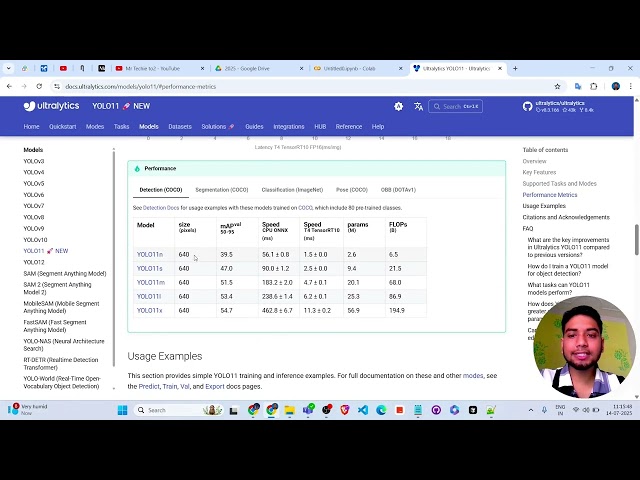Open the browser extensions puzzle icon
The image size is (640, 480).
pos(594,87)
